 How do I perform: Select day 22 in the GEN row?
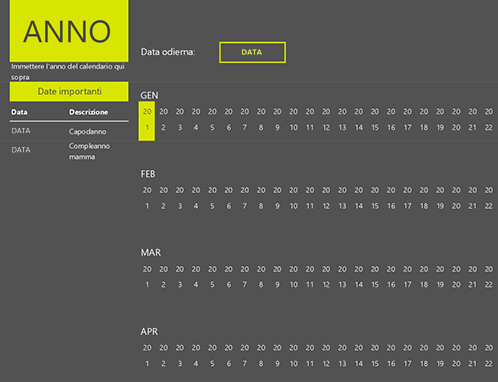coord(489,128)
